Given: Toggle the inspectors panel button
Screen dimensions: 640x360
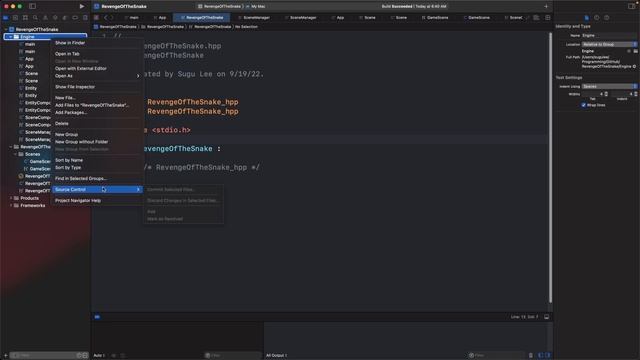Looking at the screenshot, I should pos(632,6).
